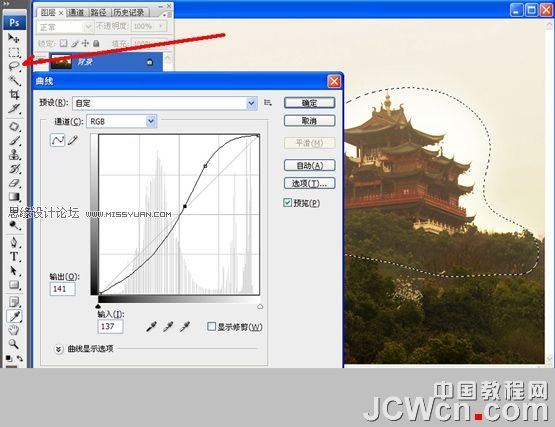Image resolution: width=555 pixels, height=427 pixels.
Task: Toggle the Preview checkbox
Action: [287, 203]
